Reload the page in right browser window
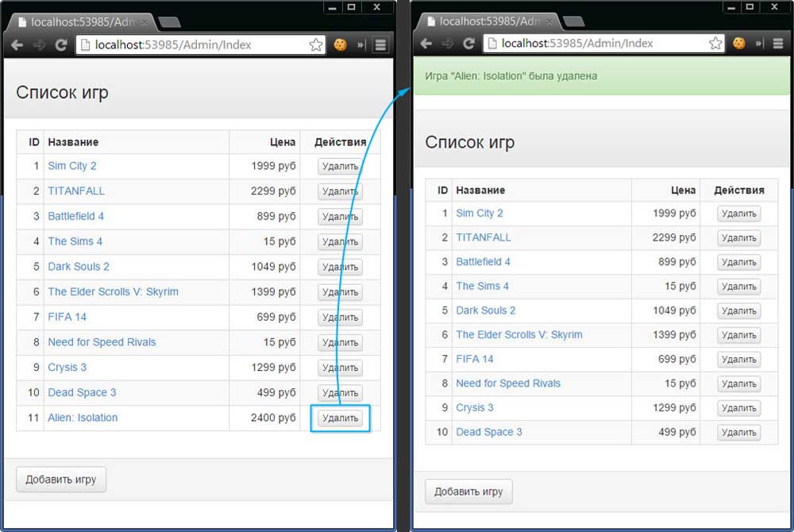The width and height of the screenshot is (794, 532). tap(469, 44)
